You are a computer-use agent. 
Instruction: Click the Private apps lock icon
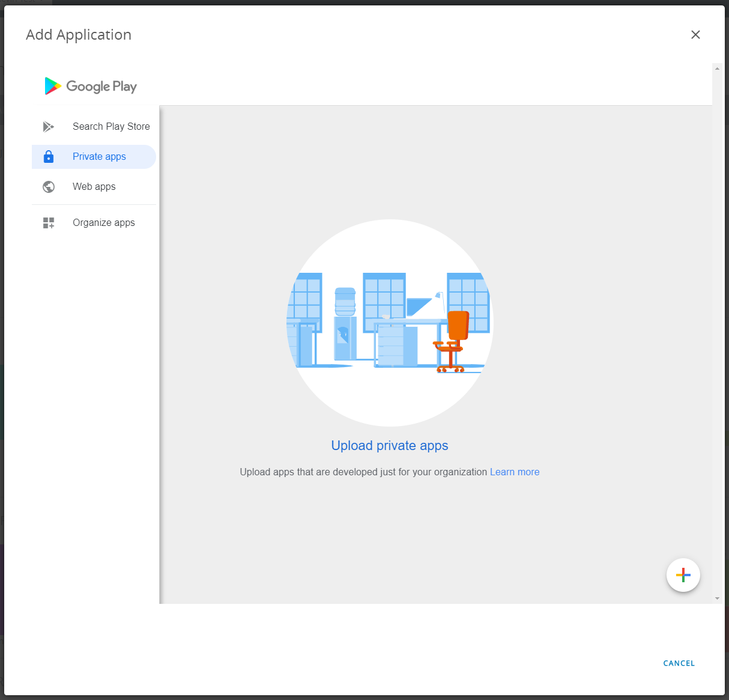click(49, 157)
